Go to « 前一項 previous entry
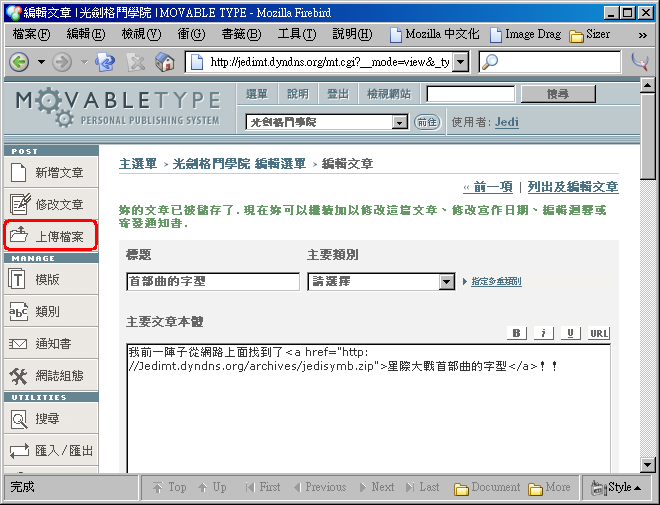Screen dimensions: 660x505 point(488,187)
